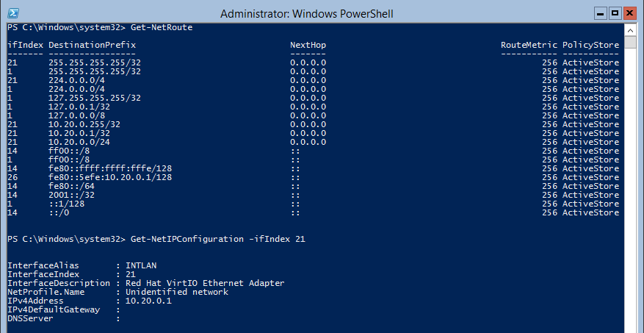Click the scrollbar track below the thumb
The height and width of the screenshot is (333, 644).
[631, 189]
